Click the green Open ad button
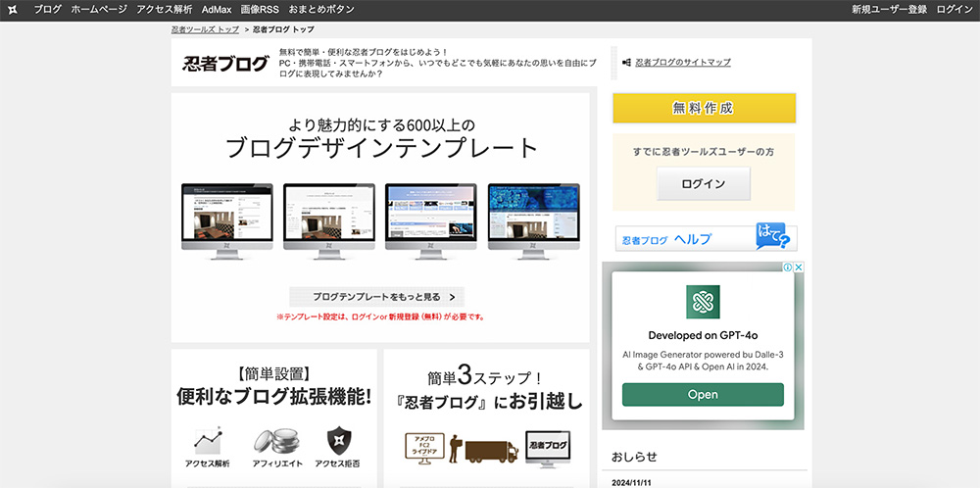Screen dimensions: 980x488 pos(703,395)
